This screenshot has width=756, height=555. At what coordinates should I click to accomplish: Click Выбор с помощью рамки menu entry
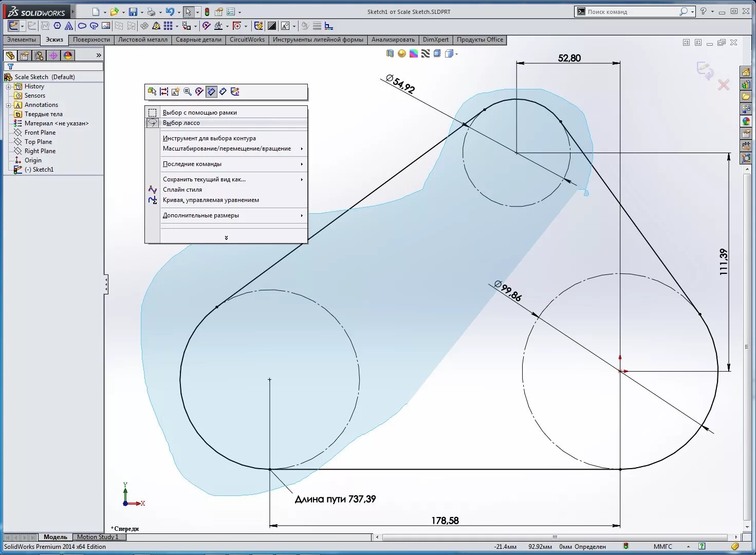199,112
